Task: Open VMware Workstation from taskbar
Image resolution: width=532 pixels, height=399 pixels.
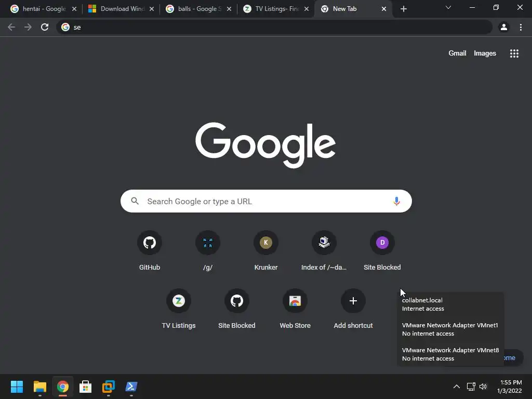Action: tap(109, 387)
